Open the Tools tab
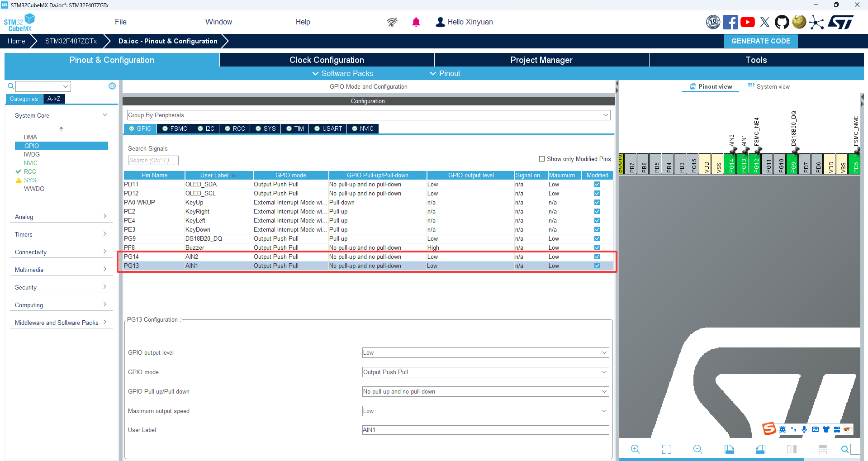Image resolution: width=868 pixels, height=461 pixels. tap(756, 60)
